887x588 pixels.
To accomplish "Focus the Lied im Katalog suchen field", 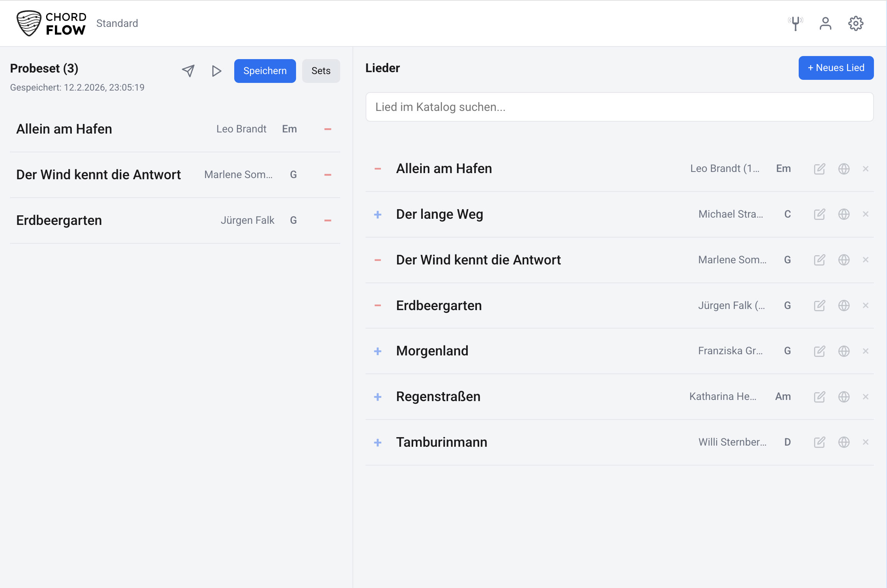I will point(619,107).
